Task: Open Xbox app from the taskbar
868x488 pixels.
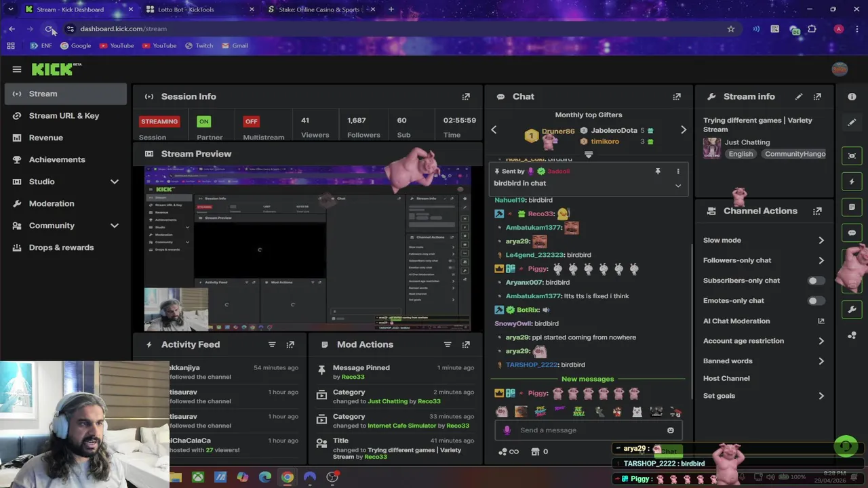Action: (x=197, y=477)
